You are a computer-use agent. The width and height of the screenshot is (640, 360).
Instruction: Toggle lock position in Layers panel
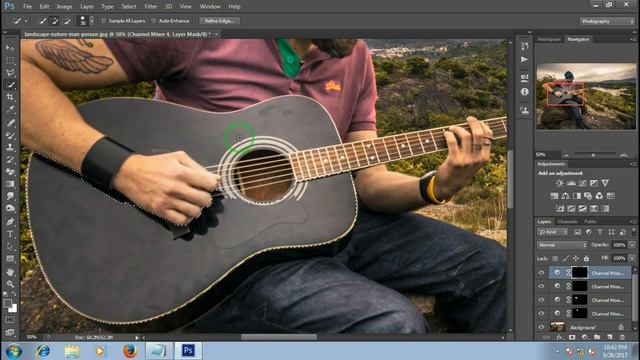click(576, 258)
